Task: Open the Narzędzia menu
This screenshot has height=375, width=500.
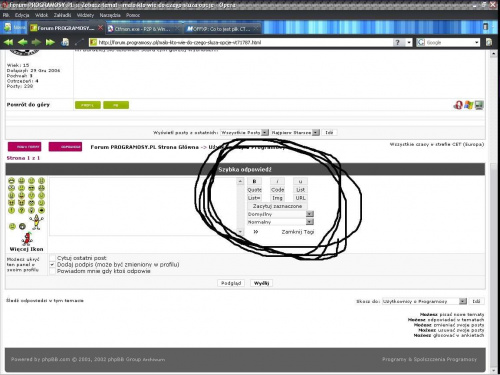Action: pos(110,15)
